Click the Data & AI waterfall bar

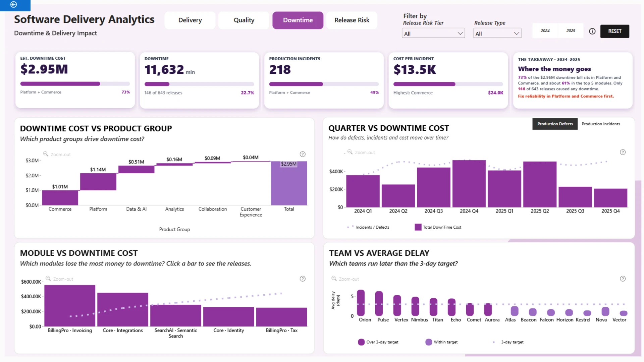(x=136, y=169)
